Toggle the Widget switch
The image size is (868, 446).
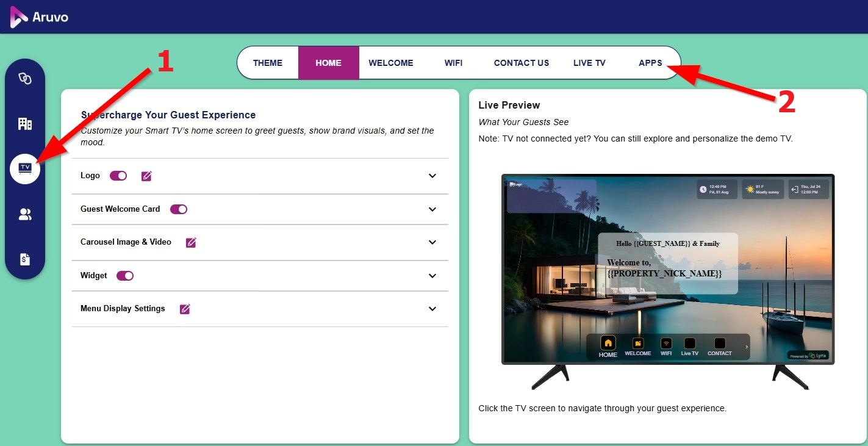(125, 276)
